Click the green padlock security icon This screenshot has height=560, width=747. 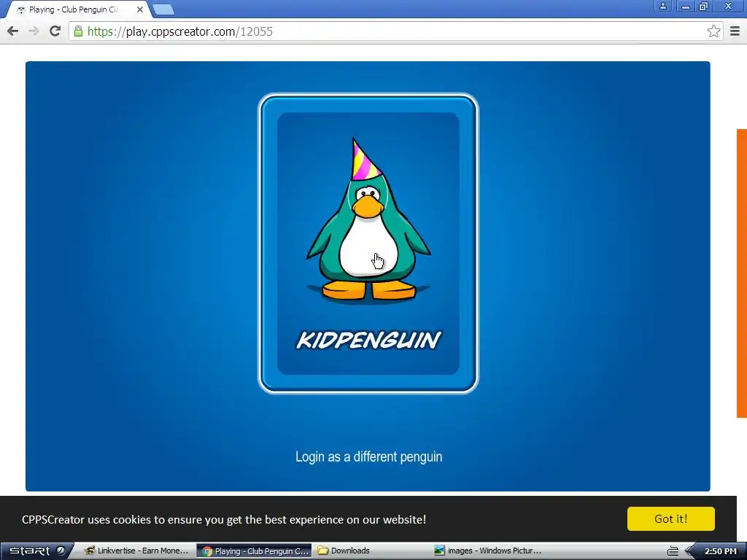pyautogui.click(x=78, y=31)
